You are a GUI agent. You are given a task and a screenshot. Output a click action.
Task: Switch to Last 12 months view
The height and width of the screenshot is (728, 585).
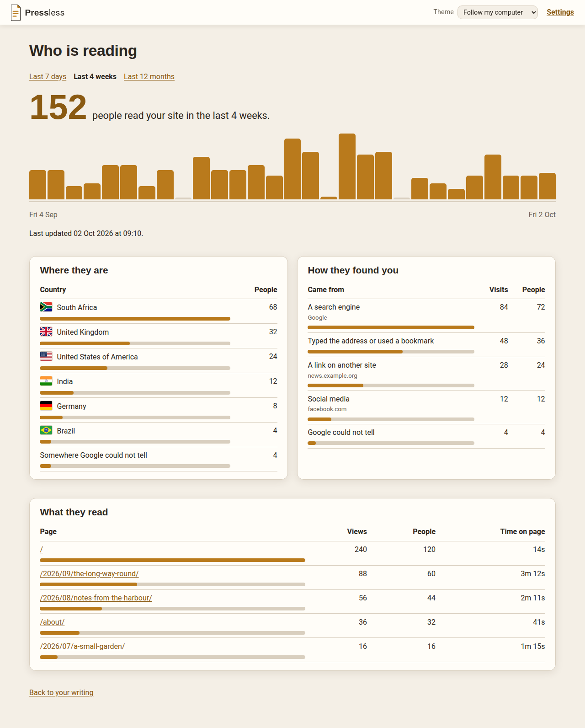tap(149, 76)
